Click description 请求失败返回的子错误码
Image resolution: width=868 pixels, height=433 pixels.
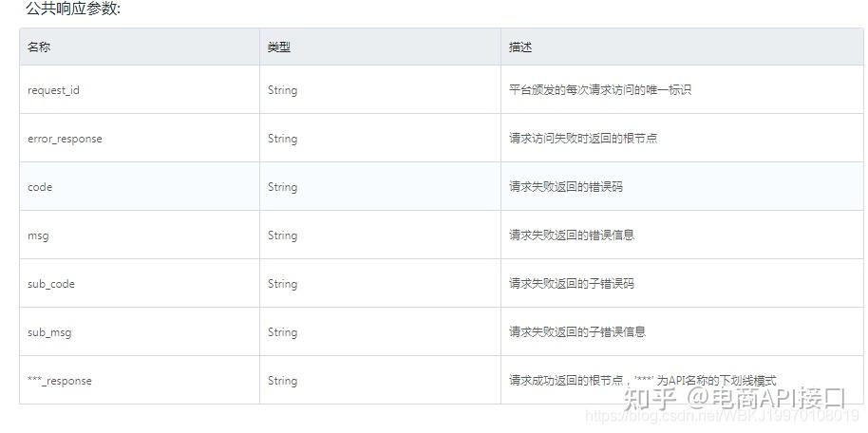coord(572,284)
